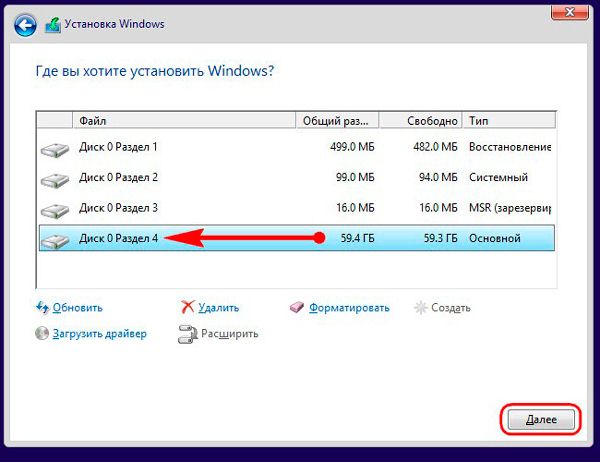
Task: Go back with the blue arrow button
Action: [25, 25]
